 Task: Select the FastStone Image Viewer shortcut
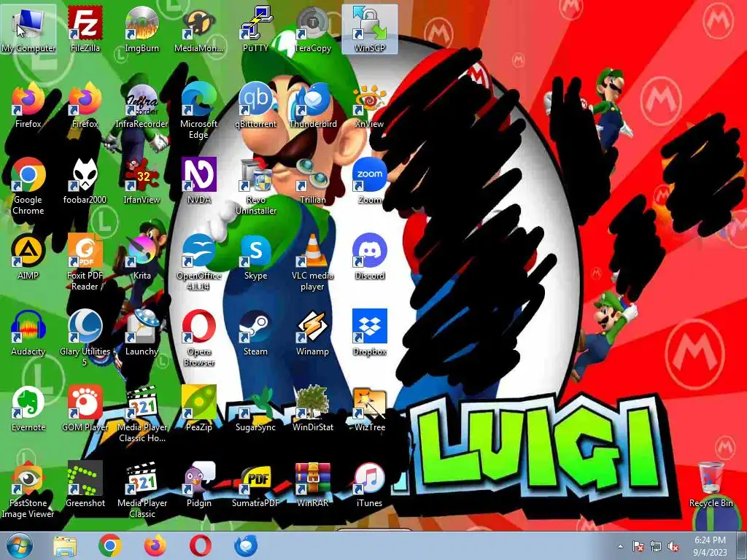pos(28,489)
